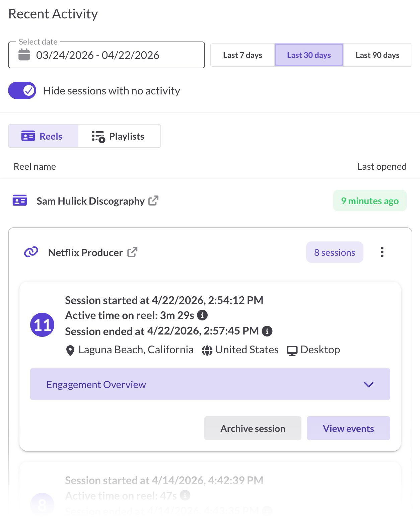Screen dimensions: 420x521
Task: Click the desktop monitor icon
Action: point(292,351)
